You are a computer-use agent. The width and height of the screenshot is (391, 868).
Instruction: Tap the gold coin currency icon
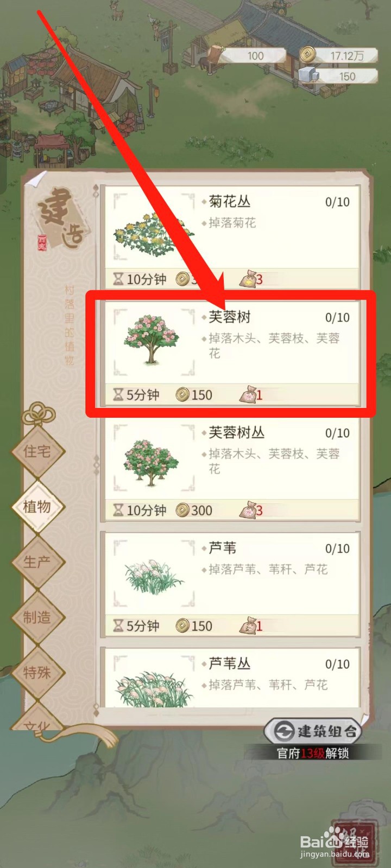tap(308, 54)
